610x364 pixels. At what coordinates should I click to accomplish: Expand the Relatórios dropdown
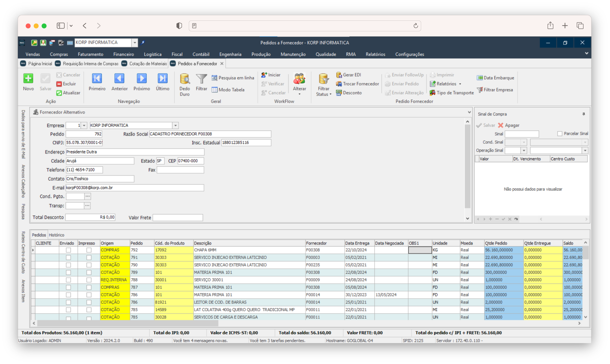click(x=460, y=84)
